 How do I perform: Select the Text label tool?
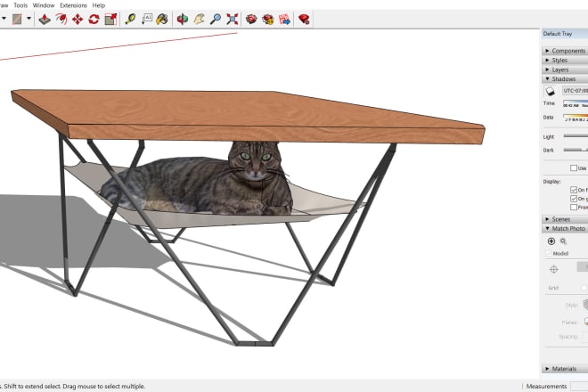click(147, 19)
